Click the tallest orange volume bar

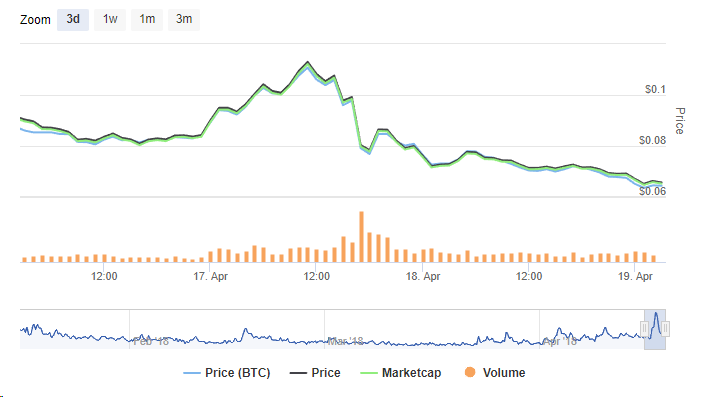(361, 237)
